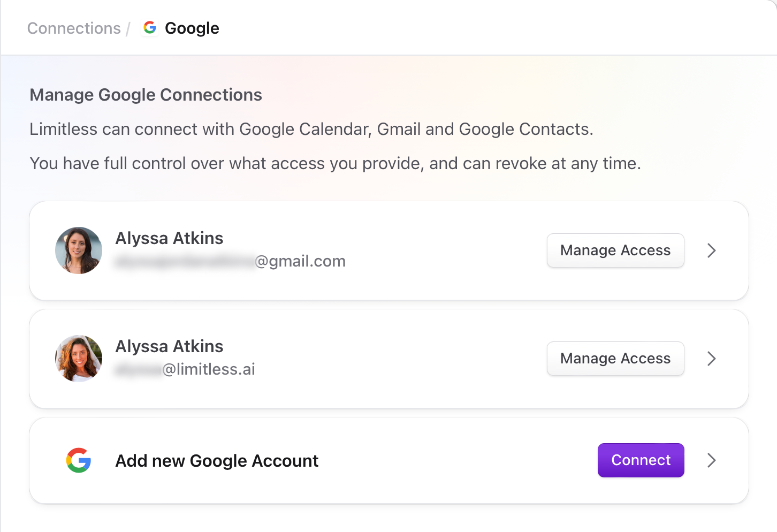Open Alyssa Atkins gmail.com profile photo

point(79,250)
